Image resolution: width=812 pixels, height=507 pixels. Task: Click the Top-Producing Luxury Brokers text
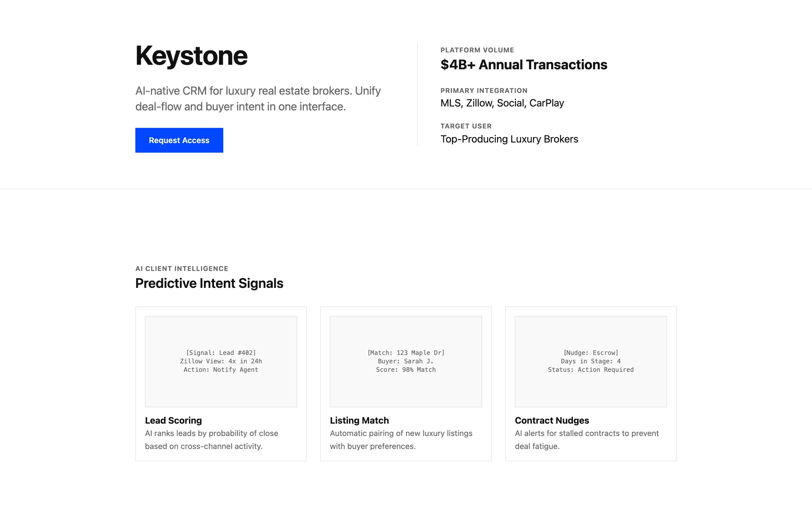pyautogui.click(x=509, y=139)
